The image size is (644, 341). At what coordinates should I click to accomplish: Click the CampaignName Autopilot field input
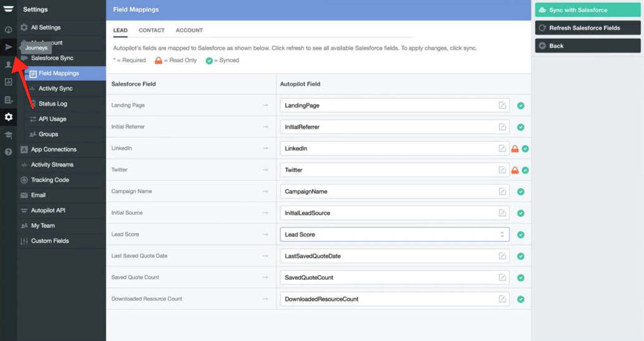pyautogui.click(x=394, y=192)
